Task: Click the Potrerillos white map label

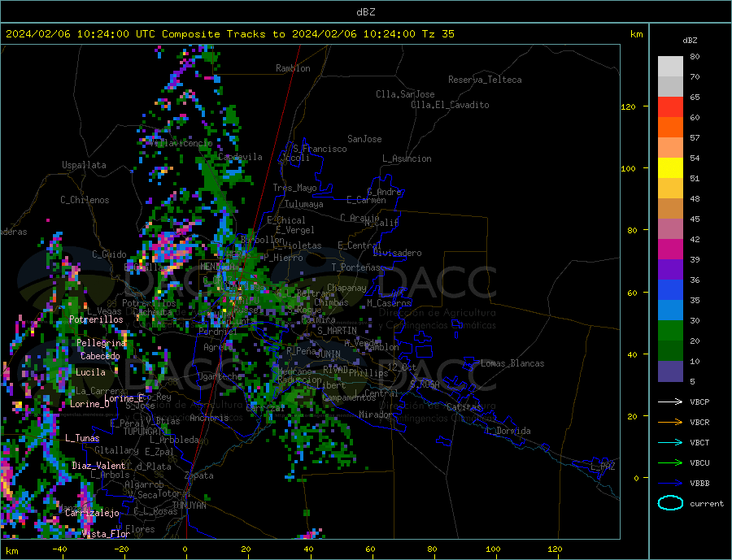Action: pyautogui.click(x=96, y=319)
